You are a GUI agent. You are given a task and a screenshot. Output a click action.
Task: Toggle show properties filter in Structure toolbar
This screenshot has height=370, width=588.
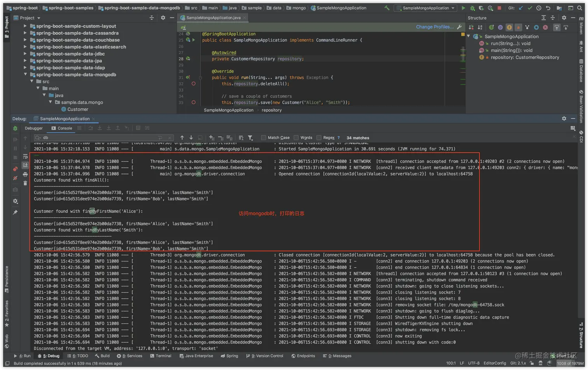[x=500, y=27]
